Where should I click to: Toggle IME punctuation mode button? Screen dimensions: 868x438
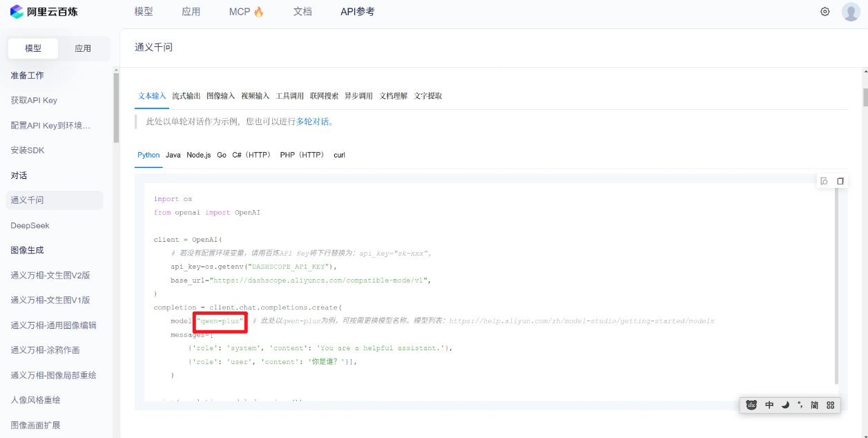pos(800,406)
